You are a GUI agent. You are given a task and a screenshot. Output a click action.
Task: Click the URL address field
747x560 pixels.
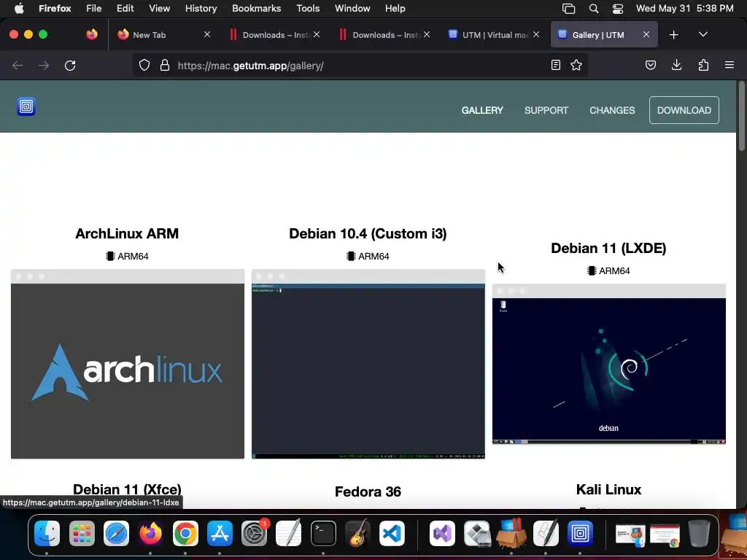[360, 66]
